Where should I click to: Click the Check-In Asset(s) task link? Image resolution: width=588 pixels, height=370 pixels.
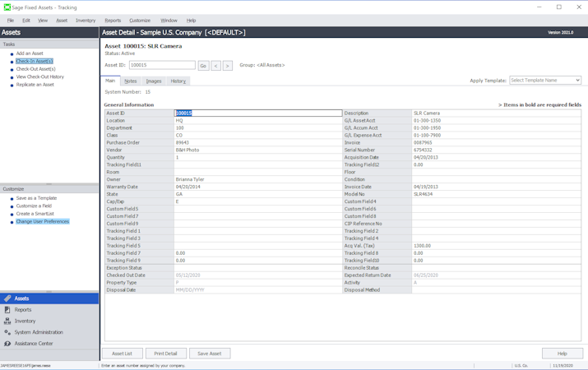coord(35,61)
